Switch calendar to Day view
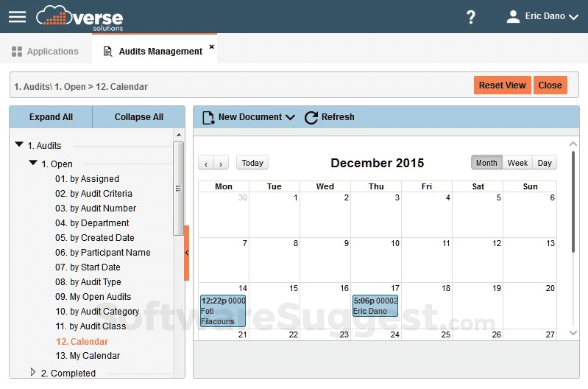The width and height of the screenshot is (588, 389). pos(545,163)
